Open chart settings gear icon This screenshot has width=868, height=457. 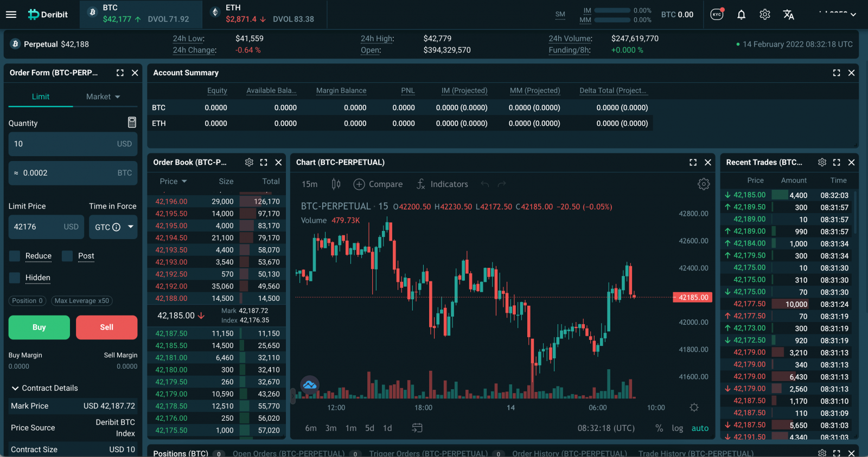click(x=704, y=184)
